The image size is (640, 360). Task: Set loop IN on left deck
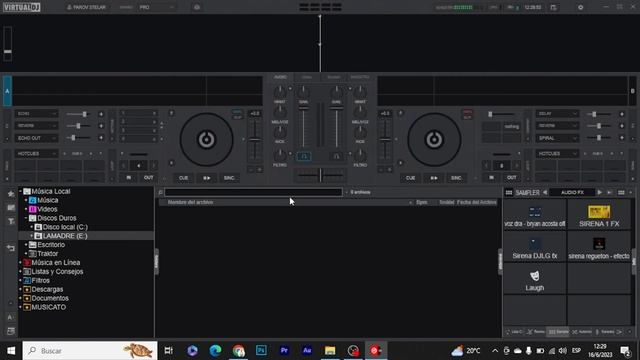tap(129, 178)
